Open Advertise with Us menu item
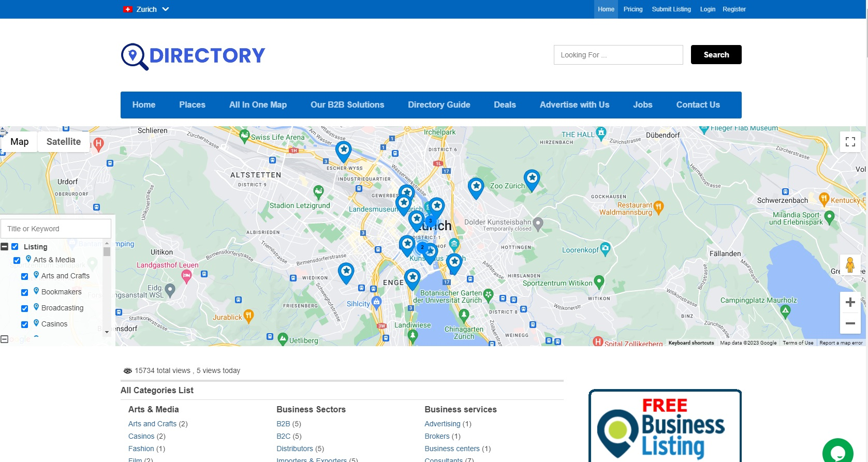The width and height of the screenshot is (868, 462). pos(575,105)
